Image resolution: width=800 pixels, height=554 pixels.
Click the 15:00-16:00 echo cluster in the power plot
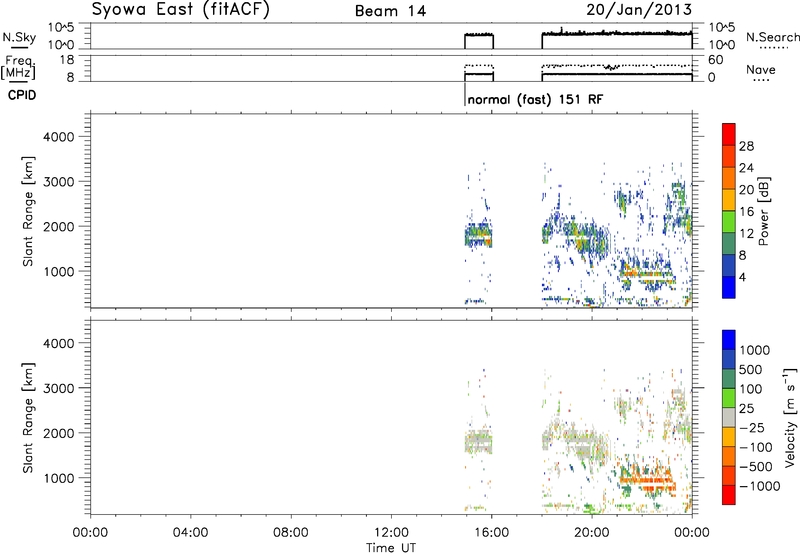[479, 235]
